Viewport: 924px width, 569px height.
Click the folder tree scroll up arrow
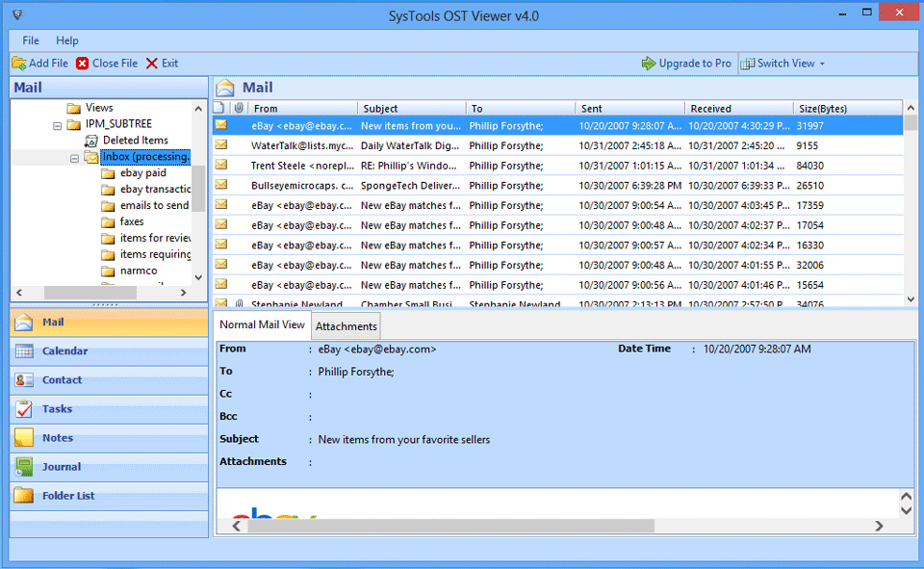pyautogui.click(x=198, y=109)
